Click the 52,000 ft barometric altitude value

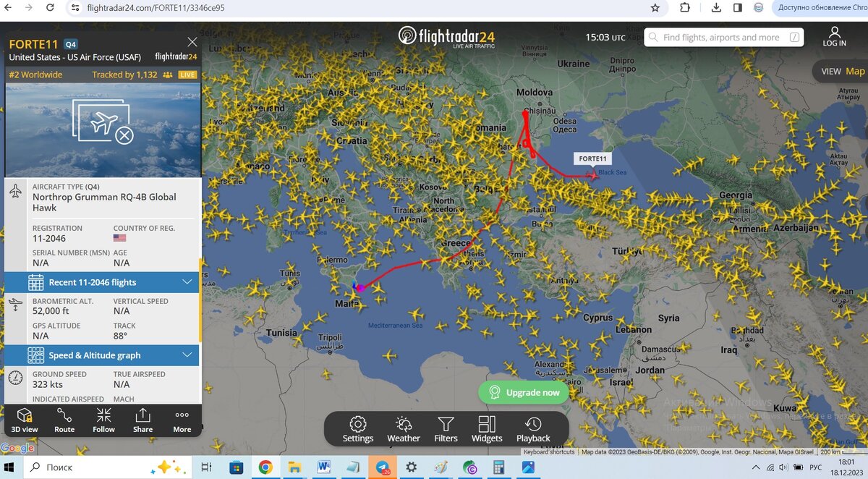pos(51,311)
